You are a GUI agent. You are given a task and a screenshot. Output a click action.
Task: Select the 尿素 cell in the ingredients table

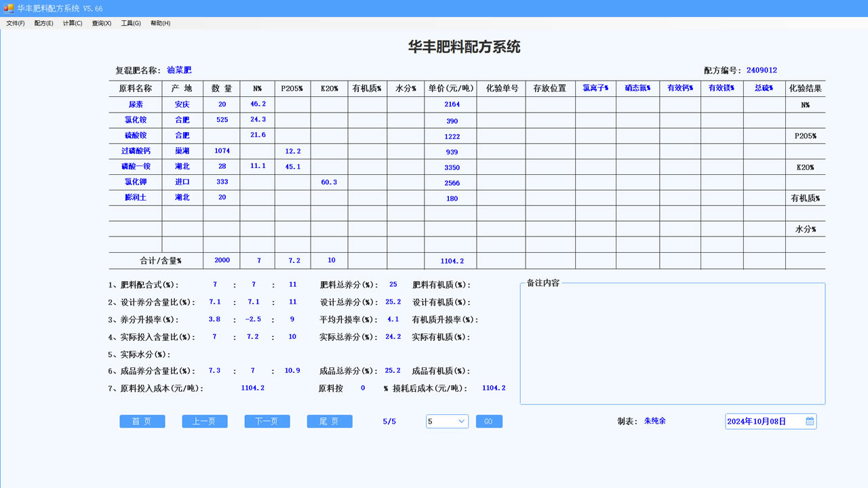click(x=135, y=104)
